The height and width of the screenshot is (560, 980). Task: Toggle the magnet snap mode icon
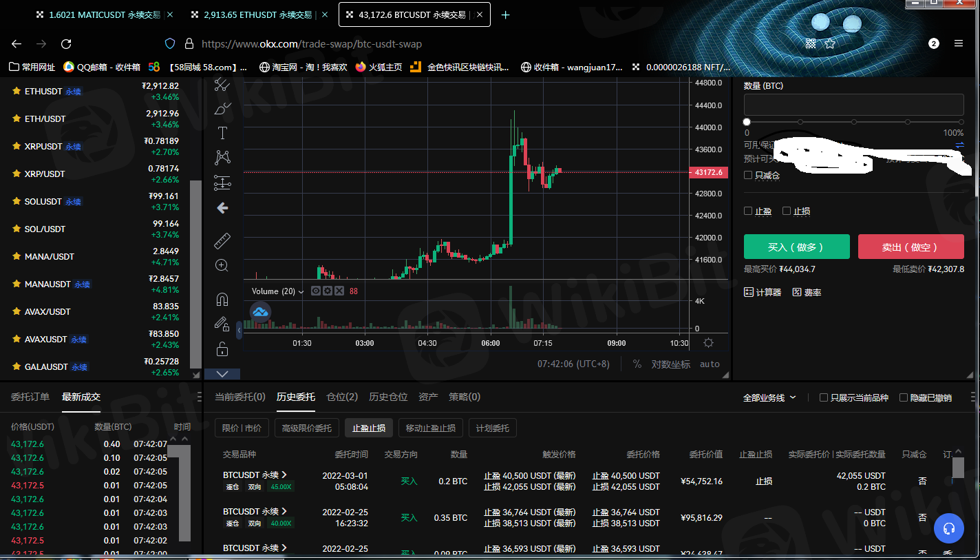tap(222, 300)
